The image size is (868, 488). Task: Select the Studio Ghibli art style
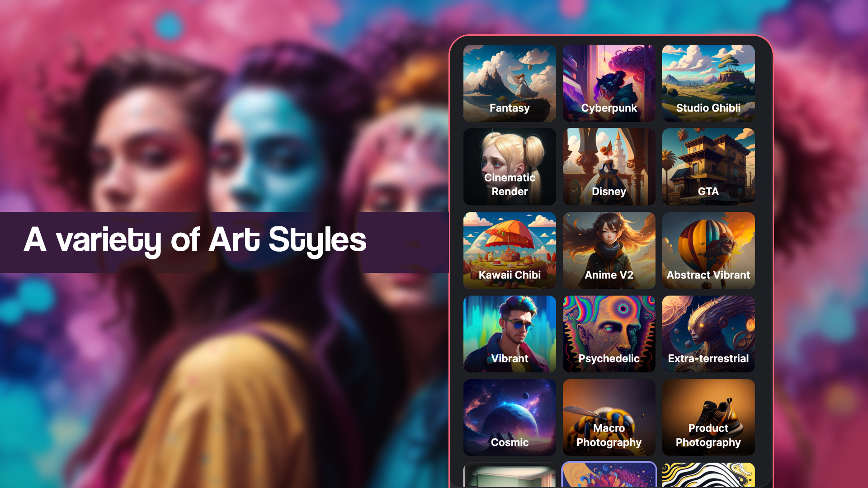click(x=708, y=83)
